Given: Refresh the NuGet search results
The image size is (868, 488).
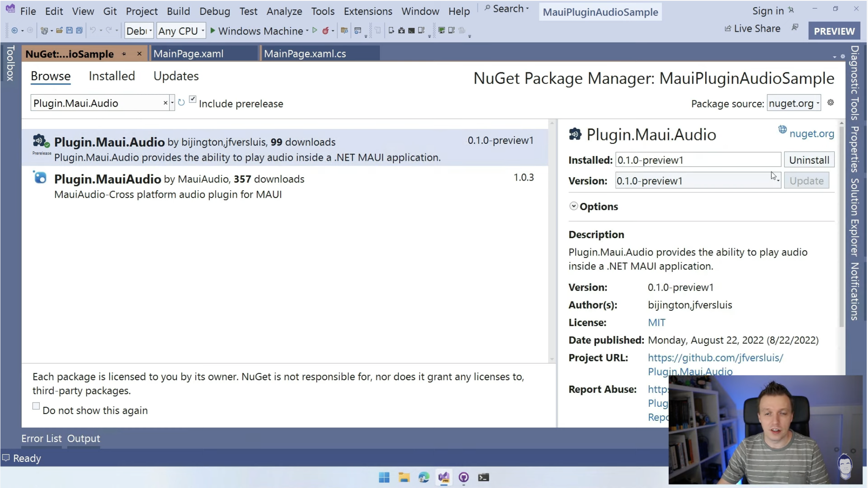Looking at the screenshot, I should pos(181,103).
